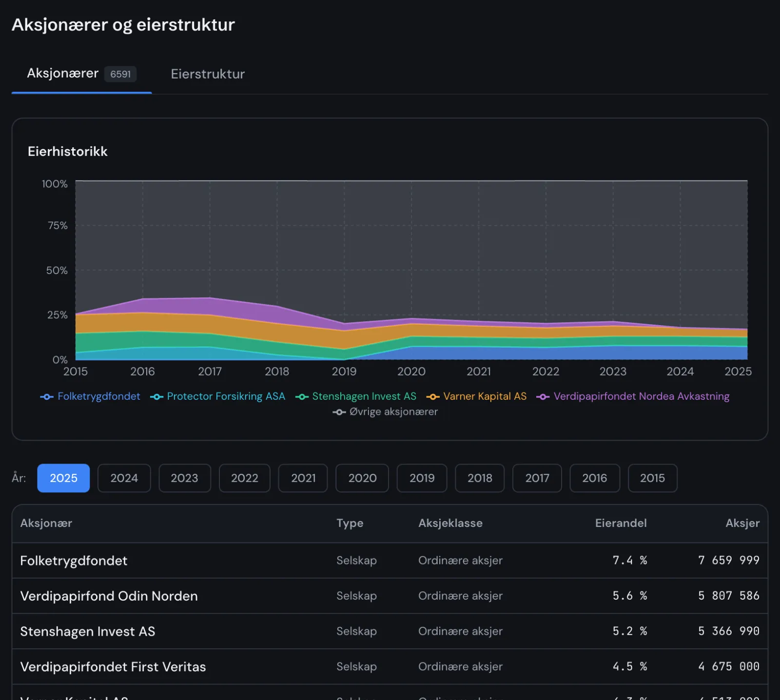The width and height of the screenshot is (780, 700).
Task: Click the 5.2 % ownership value
Action: (630, 631)
